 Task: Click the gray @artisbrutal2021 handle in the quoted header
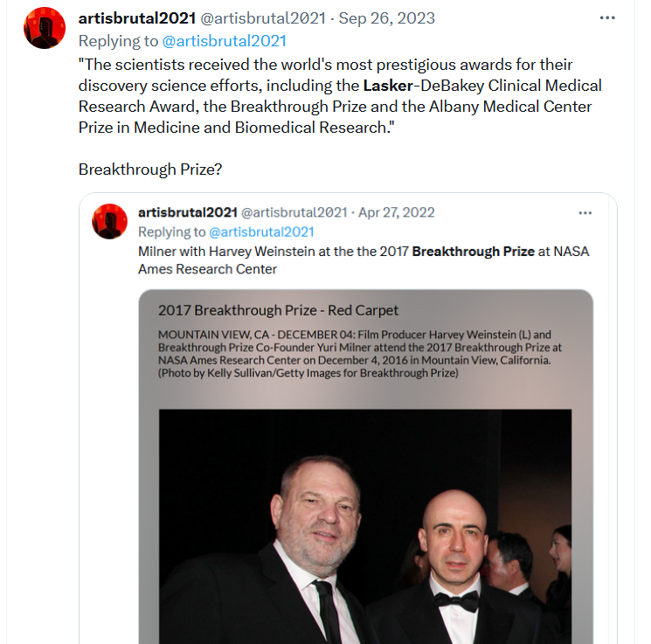[x=294, y=212]
